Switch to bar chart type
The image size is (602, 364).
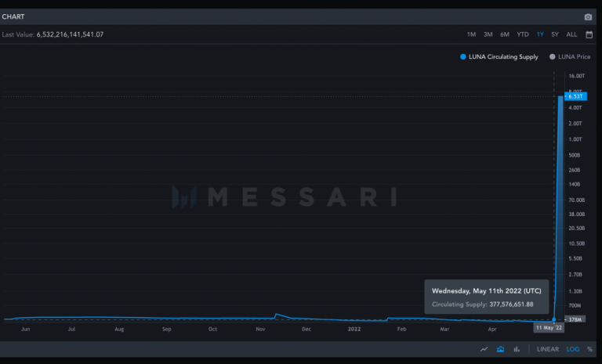[517, 349]
